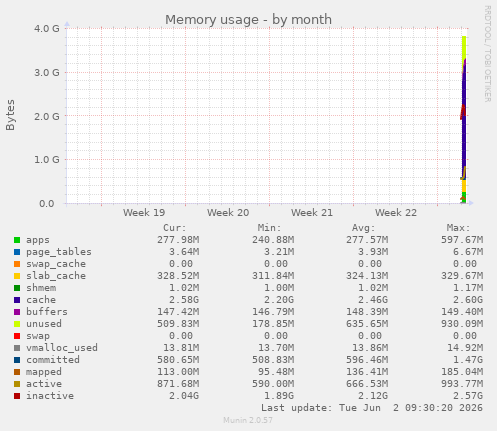
Task: Click committed max value 1.47G
Action: (x=468, y=360)
